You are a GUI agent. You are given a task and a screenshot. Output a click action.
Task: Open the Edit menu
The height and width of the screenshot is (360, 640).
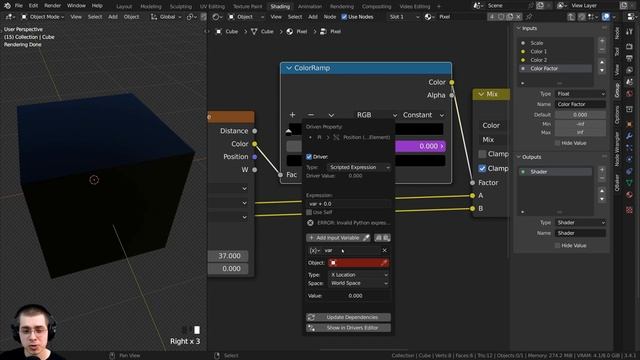[33, 6]
